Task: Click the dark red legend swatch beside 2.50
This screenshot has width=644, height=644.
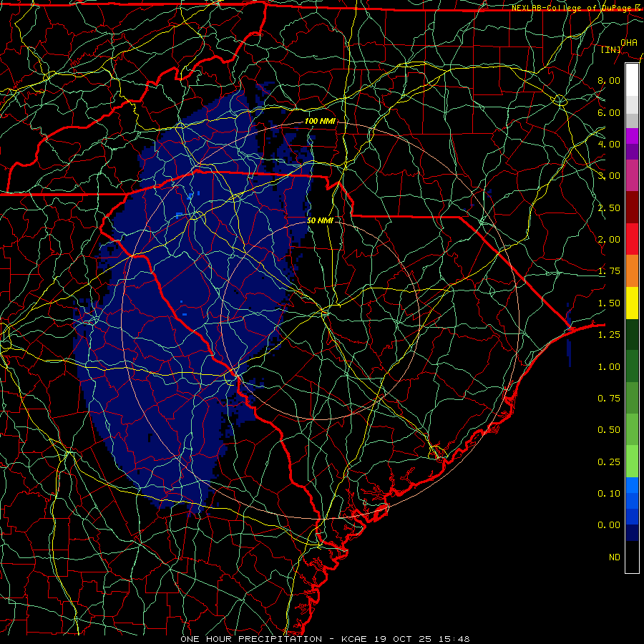Action: click(x=632, y=208)
